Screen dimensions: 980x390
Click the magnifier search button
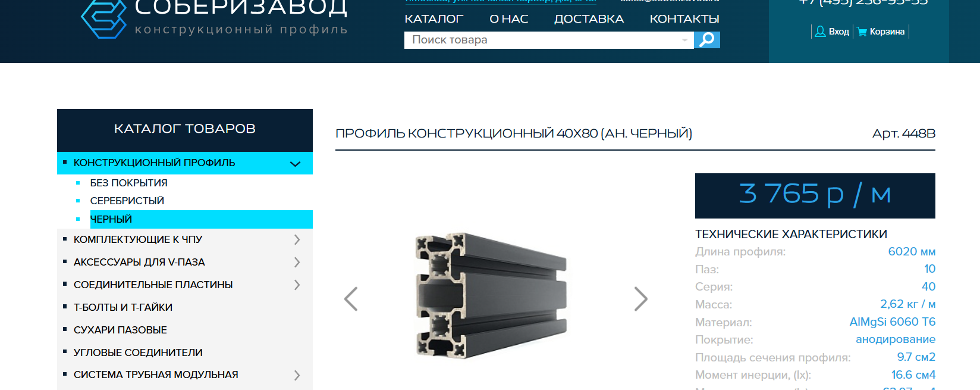[x=707, y=40]
